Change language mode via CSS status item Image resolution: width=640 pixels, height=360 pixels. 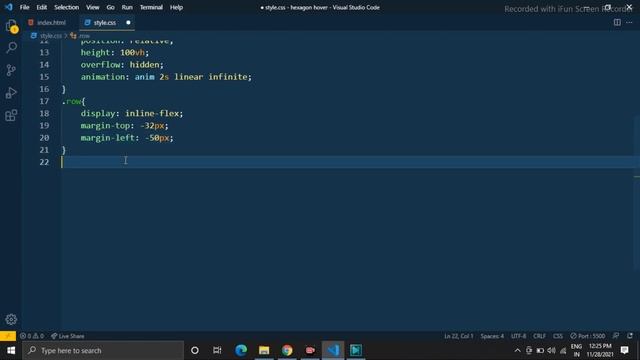[x=558, y=336]
